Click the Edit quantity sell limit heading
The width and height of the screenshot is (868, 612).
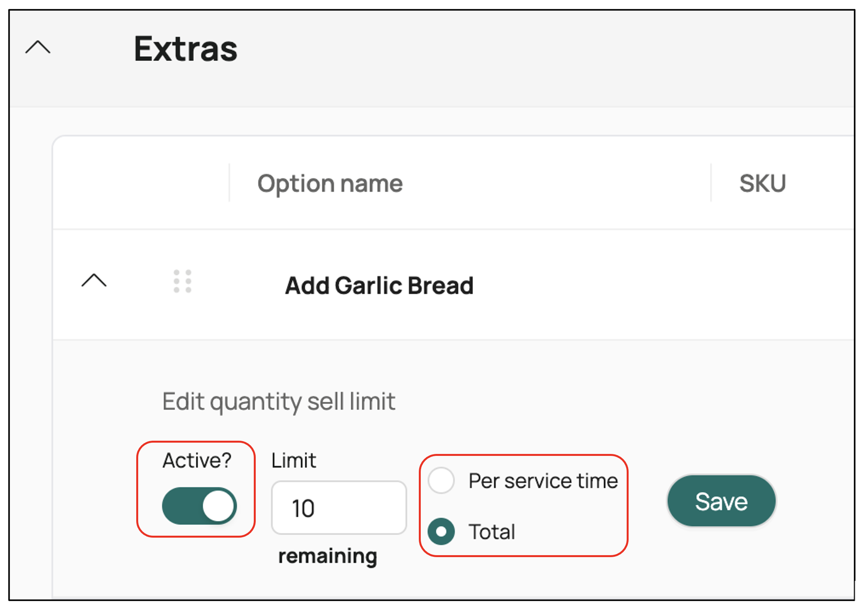tap(279, 401)
